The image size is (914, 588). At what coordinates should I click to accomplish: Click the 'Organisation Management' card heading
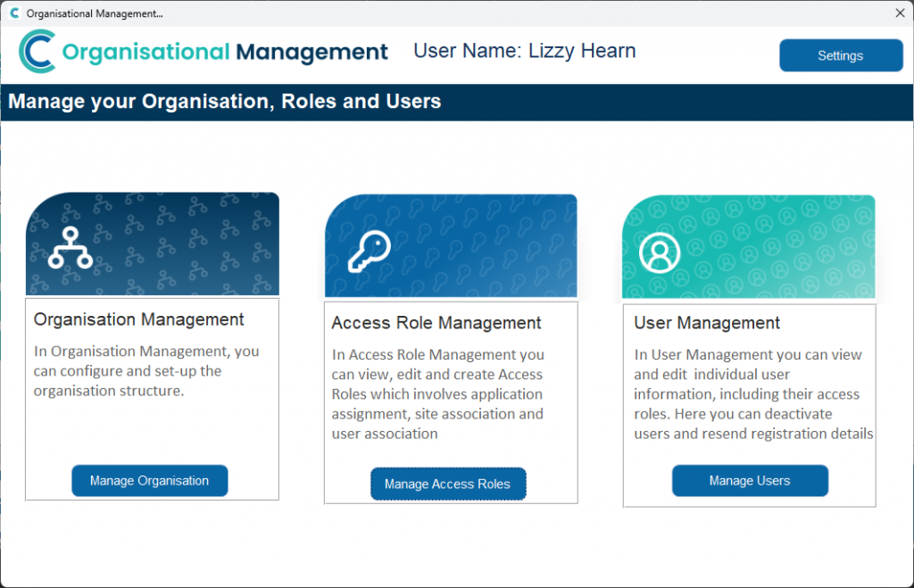[138, 319]
